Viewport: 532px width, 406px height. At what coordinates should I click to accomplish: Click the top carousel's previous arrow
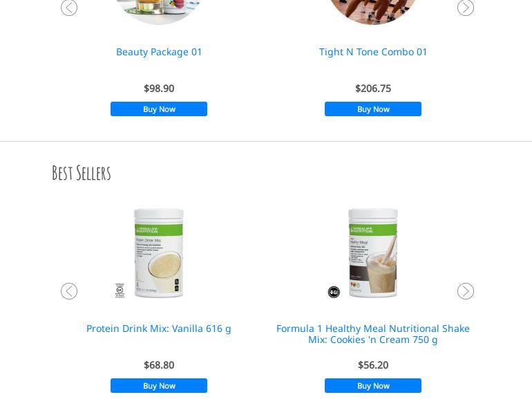click(x=69, y=8)
